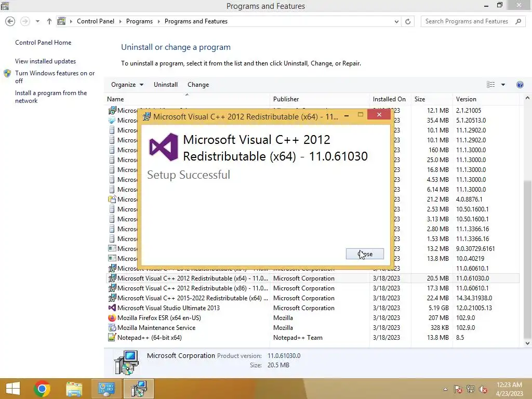The height and width of the screenshot is (399, 532).
Task: Select Mozilla Maintenance Service entry
Action: coord(312,327)
